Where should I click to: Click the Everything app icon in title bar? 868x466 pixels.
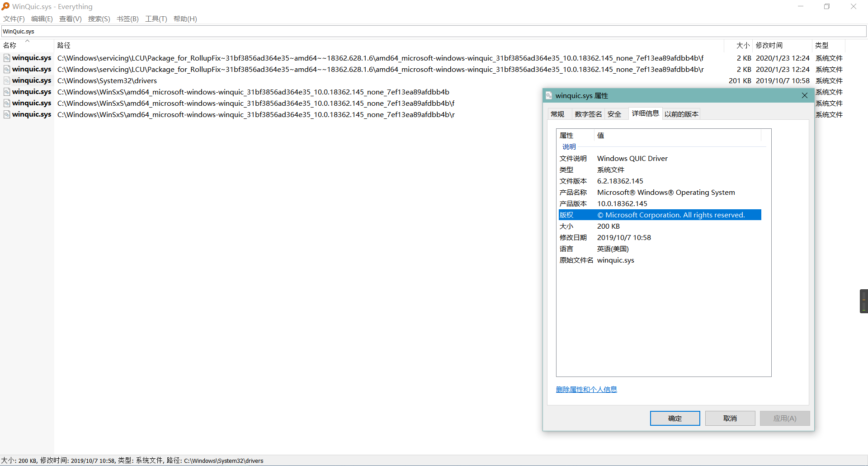pos(5,6)
